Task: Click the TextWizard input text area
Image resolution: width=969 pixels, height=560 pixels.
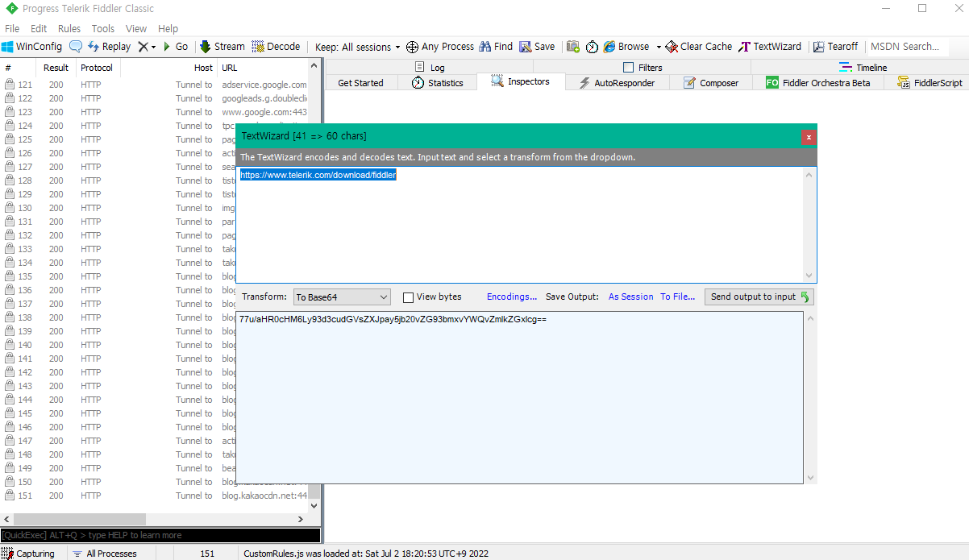Action: [521, 224]
